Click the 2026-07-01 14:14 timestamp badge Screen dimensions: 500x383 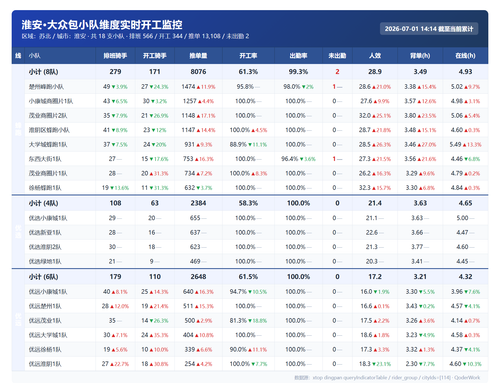(429, 29)
